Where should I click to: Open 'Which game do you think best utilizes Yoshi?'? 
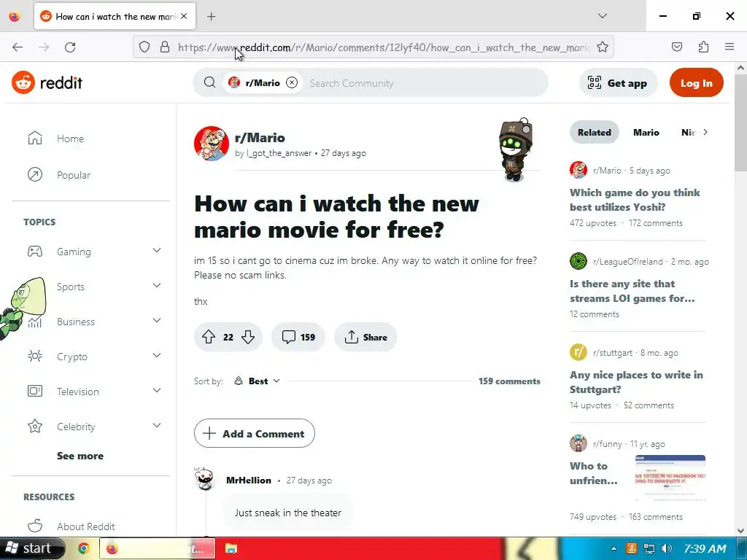point(635,200)
